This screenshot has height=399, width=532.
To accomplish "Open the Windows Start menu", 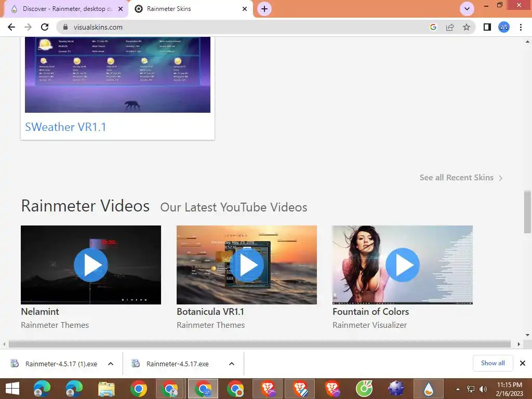I will coord(12,389).
